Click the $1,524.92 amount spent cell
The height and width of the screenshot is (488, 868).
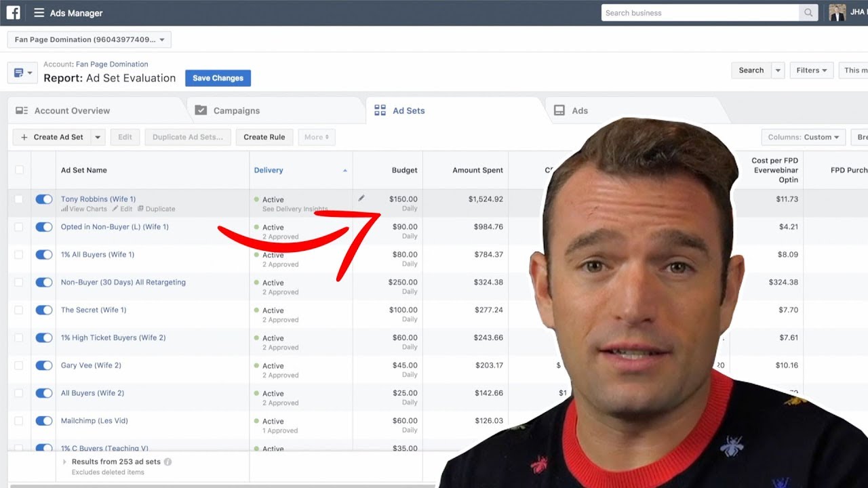486,199
